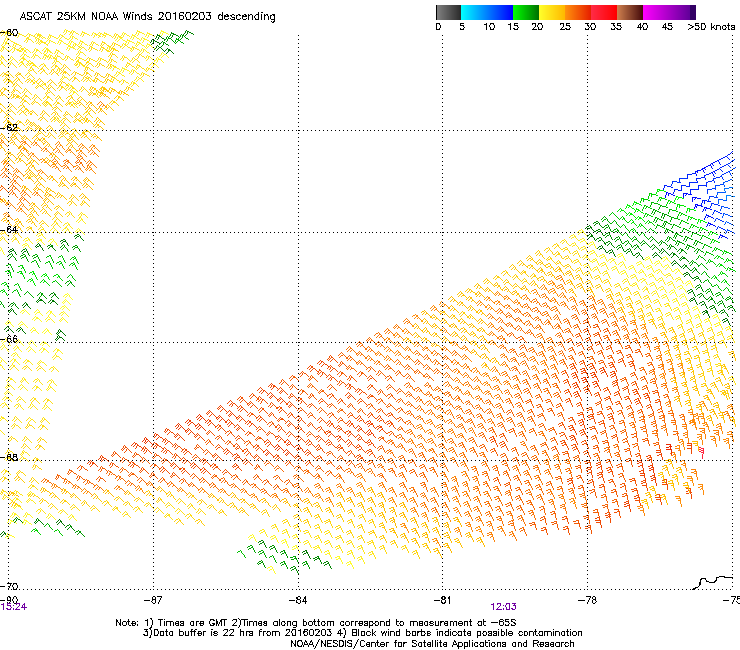This screenshot has width=740, height=650.
Task: Click the purple '15:24' pass time label
Action: point(13,607)
